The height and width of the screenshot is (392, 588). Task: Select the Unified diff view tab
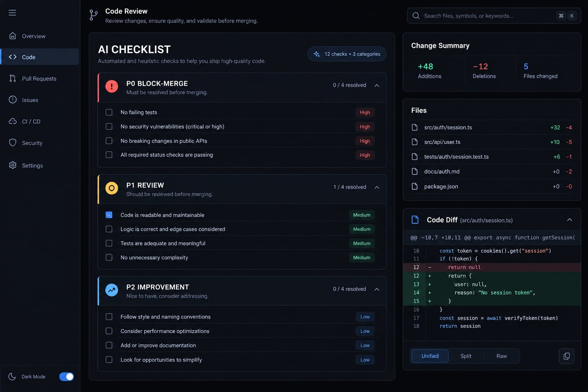coord(430,356)
